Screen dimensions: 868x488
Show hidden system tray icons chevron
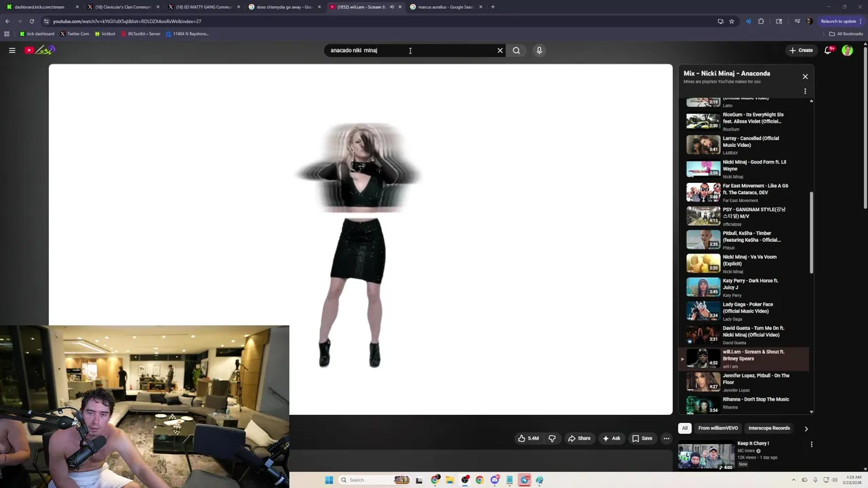click(793, 480)
